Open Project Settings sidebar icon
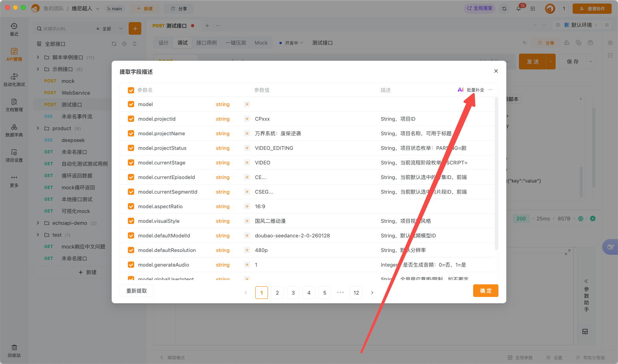Screen dimensions: 618x364 14,155
